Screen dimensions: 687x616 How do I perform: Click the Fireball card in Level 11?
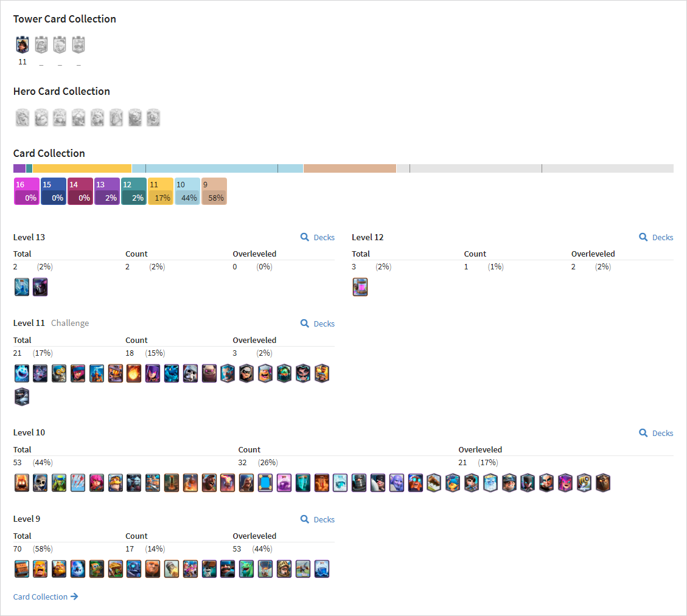[134, 374]
